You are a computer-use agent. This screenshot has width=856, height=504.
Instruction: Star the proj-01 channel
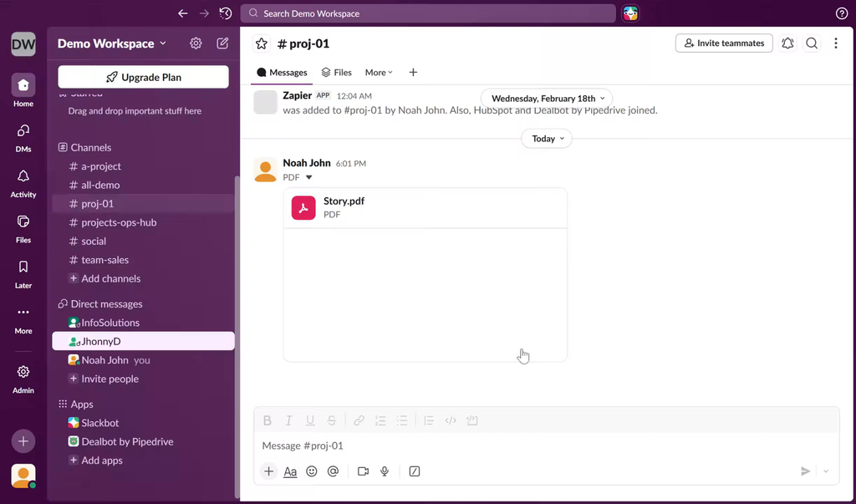262,43
